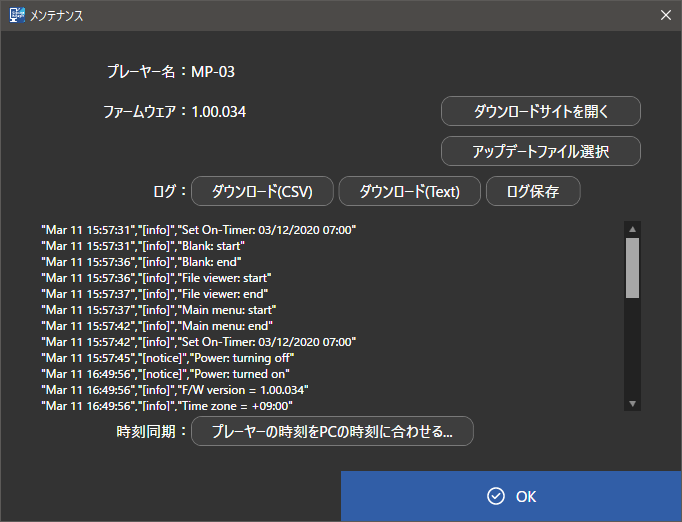Click the maintenance app icon in title bar
Image resolution: width=682 pixels, height=522 pixels.
17,15
